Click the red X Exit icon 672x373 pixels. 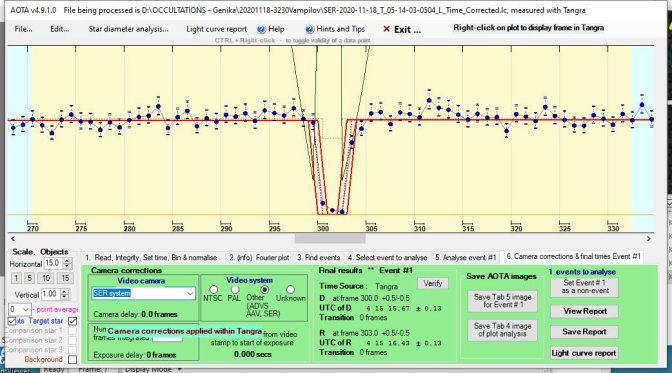[x=386, y=29]
